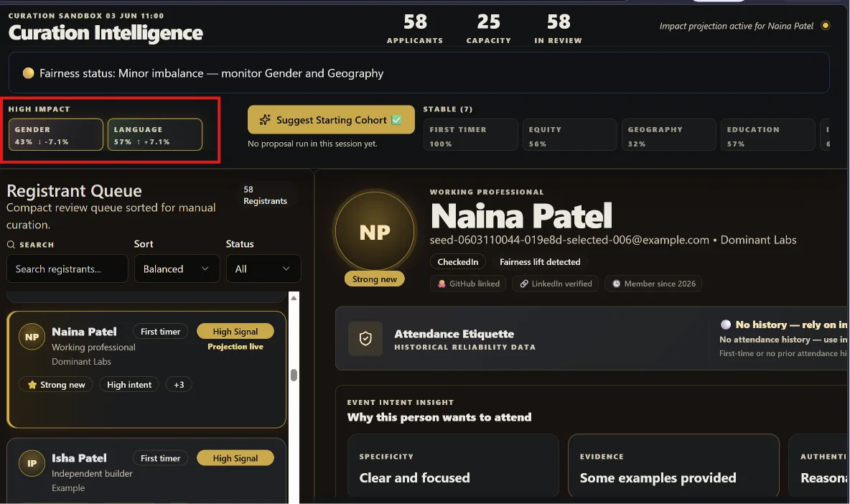
Task: Click Attendance Etiquette heading
Action: (x=454, y=334)
